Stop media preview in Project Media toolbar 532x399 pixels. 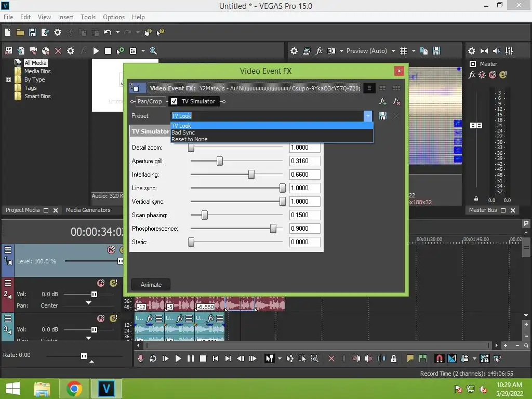click(x=108, y=51)
